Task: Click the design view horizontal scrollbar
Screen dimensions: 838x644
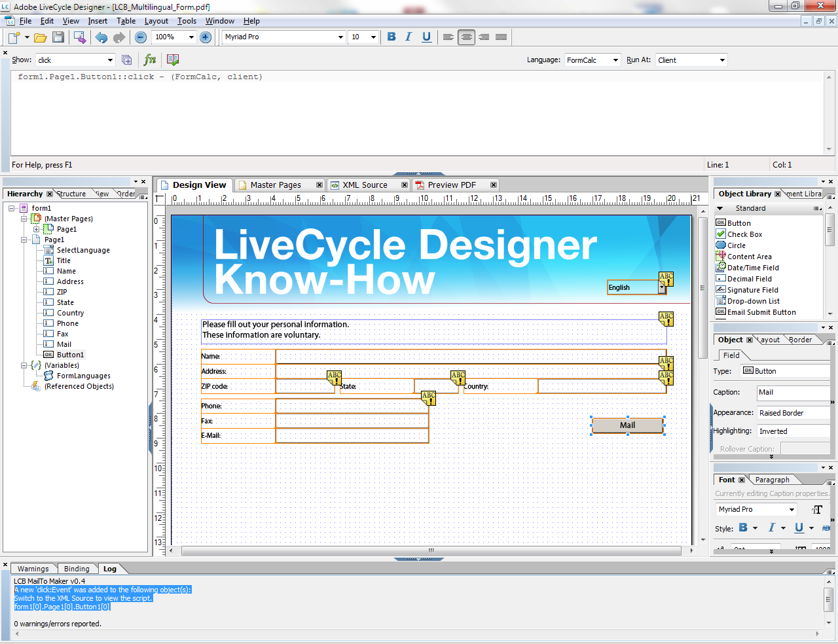Action: [x=431, y=550]
